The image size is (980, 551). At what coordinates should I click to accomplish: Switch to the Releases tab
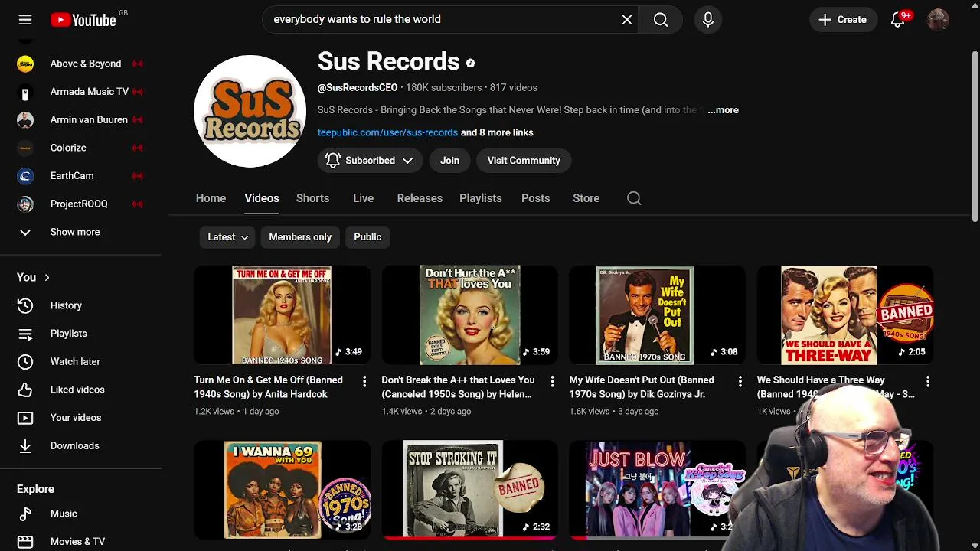click(x=420, y=198)
